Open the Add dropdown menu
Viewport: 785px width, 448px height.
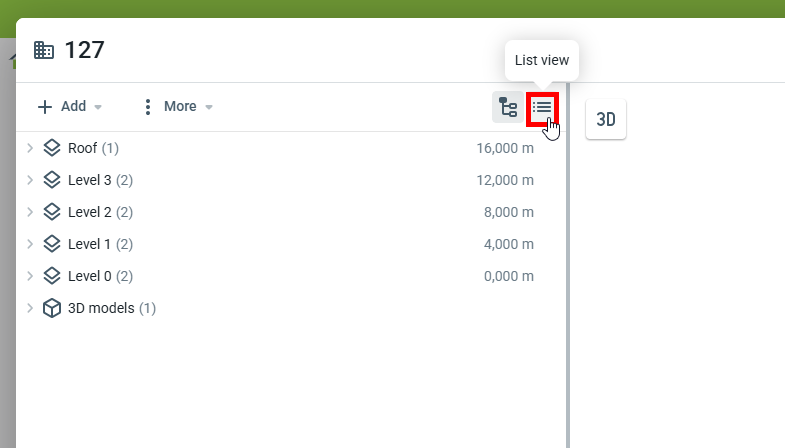[70, 107]
